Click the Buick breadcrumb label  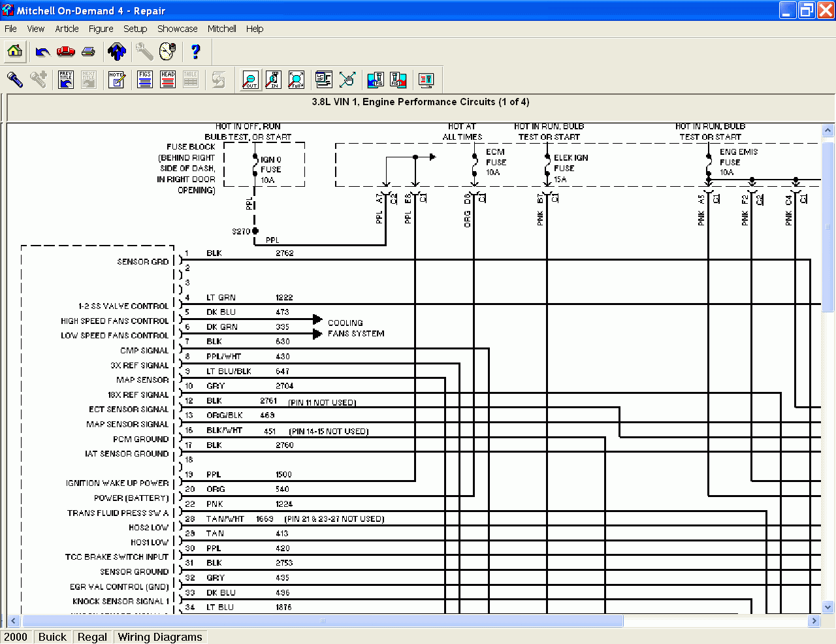[x=52, y=637]
